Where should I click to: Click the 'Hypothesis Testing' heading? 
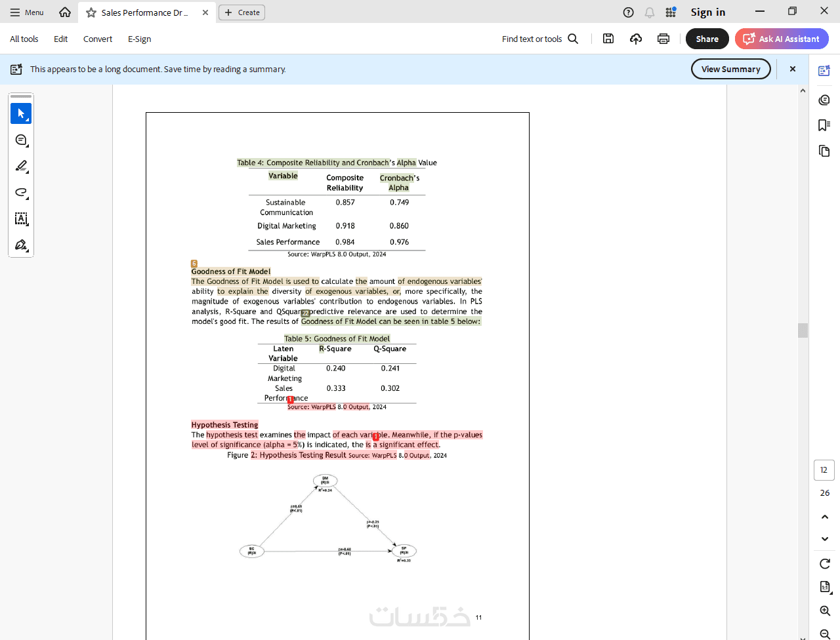pyautogui.click(x=225, y=425)
